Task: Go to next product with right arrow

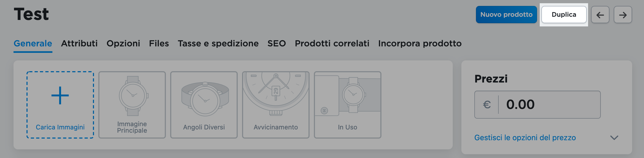Action: pos(623,15)
